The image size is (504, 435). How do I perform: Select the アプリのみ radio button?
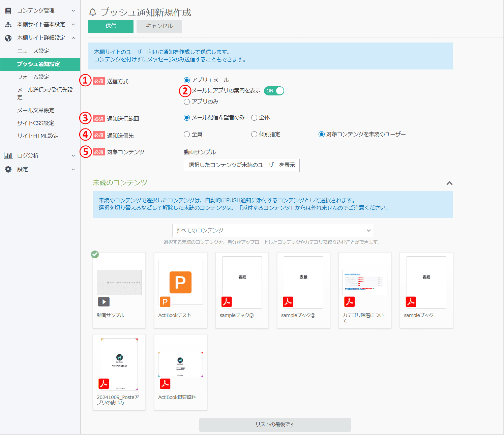coord(187,102)
